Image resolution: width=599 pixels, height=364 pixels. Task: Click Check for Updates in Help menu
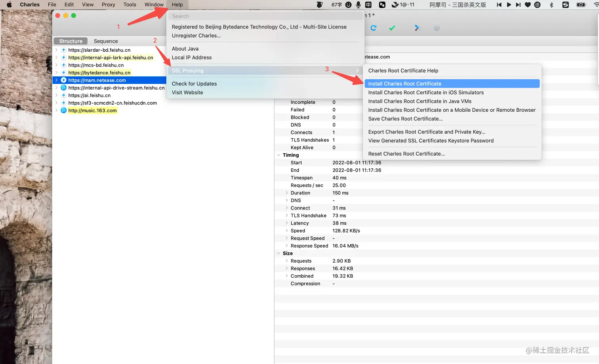click(265, 84)
